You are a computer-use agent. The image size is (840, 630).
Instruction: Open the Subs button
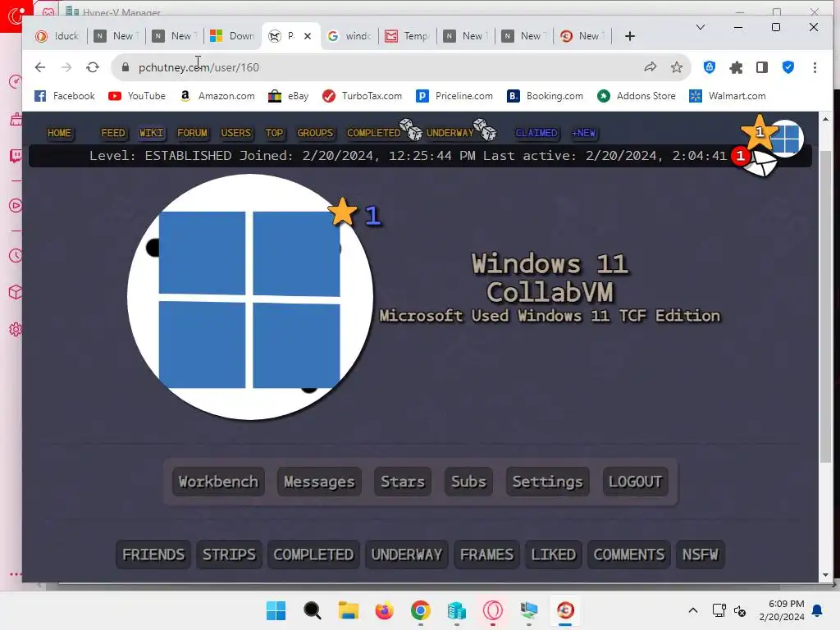(468, 482)
